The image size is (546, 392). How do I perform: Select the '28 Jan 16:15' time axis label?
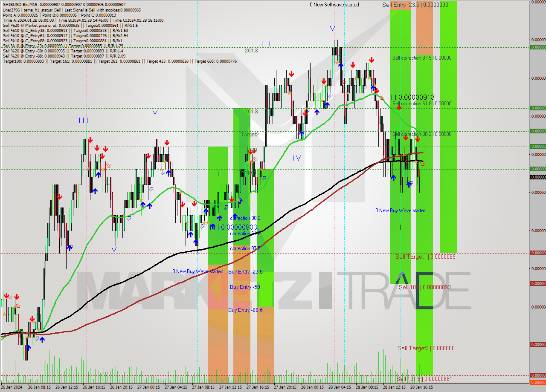click(421, 387)
